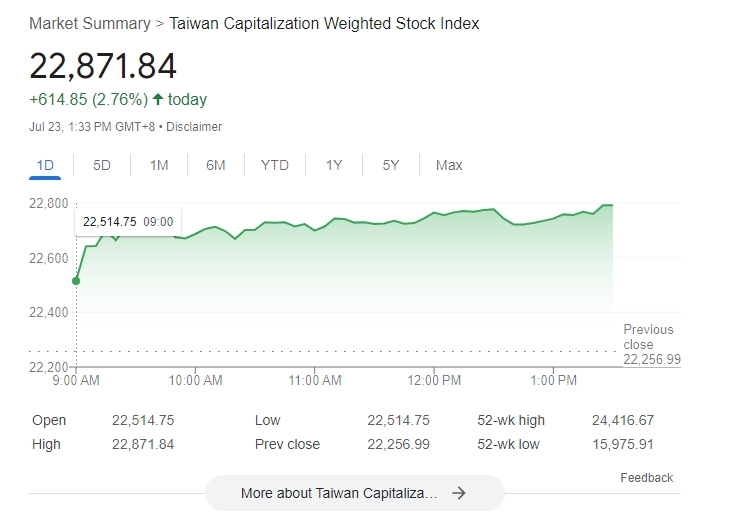Click the Feedback link
Viewport: 736px width, 513px height.
646,478
